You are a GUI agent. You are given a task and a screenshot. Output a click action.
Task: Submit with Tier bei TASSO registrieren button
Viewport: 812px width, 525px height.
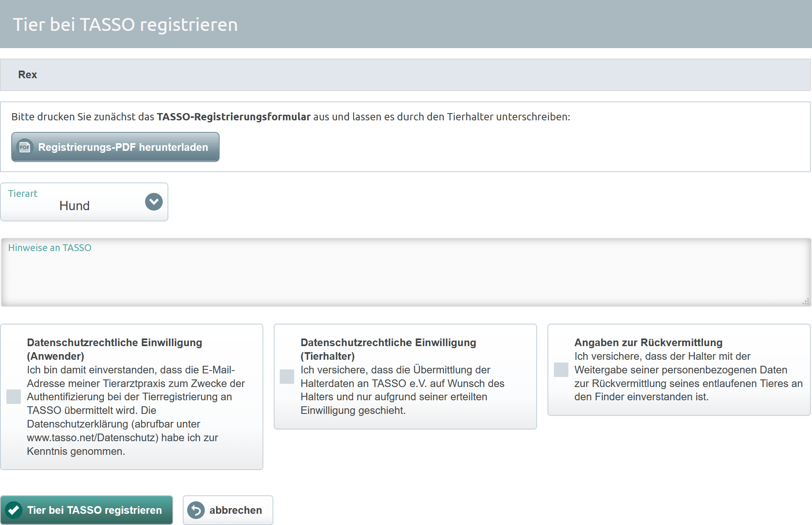click(87, 510)
